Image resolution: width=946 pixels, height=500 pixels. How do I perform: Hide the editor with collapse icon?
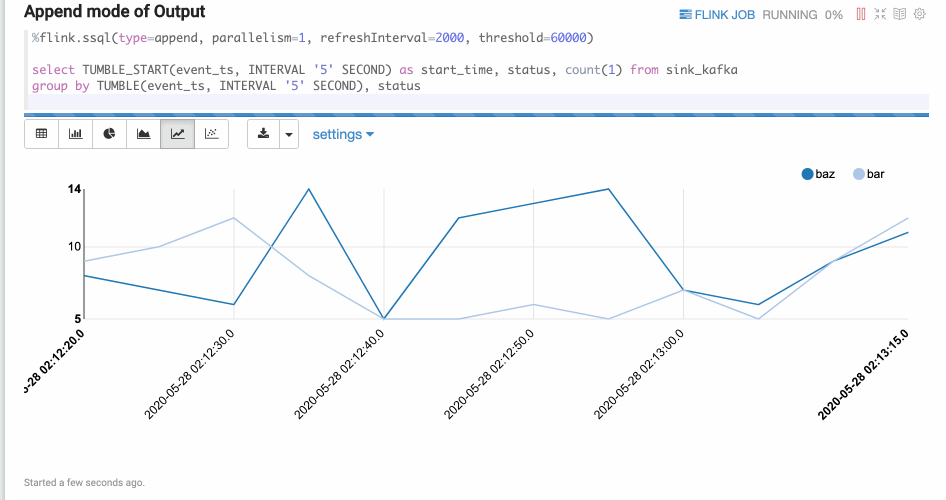[880, 15]
